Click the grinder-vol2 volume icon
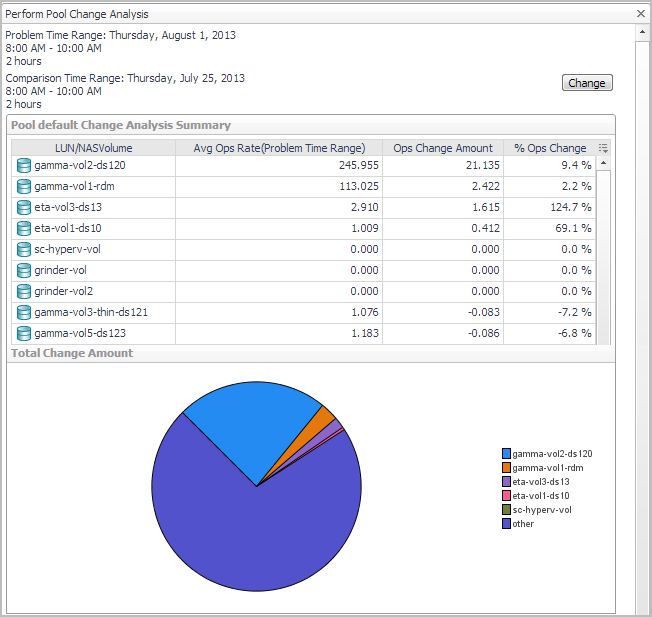The image size is (652, 617). click(24, 291)
